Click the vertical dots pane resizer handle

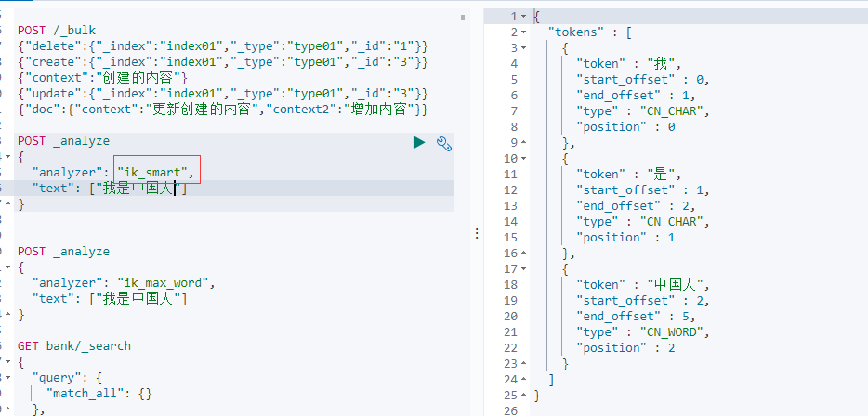coord(477,234)
